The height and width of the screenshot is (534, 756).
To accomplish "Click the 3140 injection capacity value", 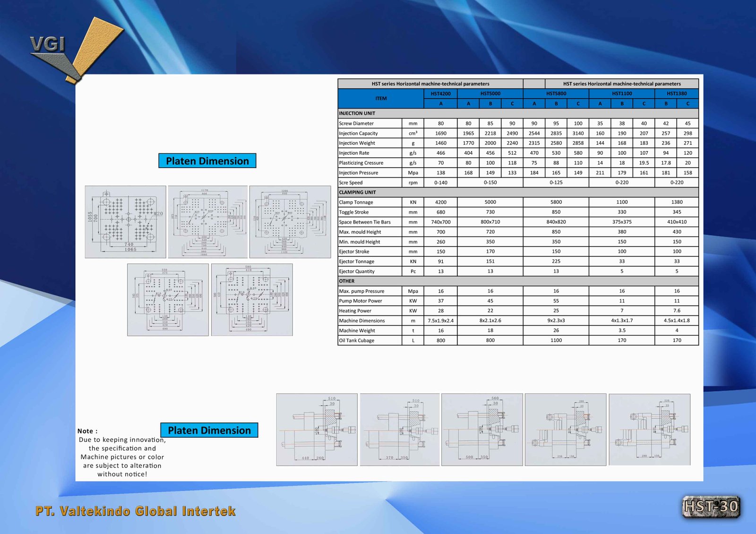I will pyautogui.click(x=578, y=134).
